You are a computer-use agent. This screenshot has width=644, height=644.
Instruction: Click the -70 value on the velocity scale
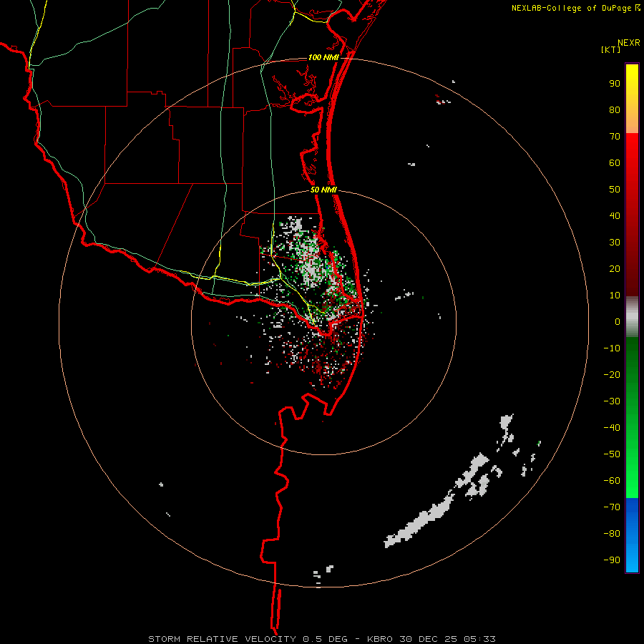tap(612, 507)
